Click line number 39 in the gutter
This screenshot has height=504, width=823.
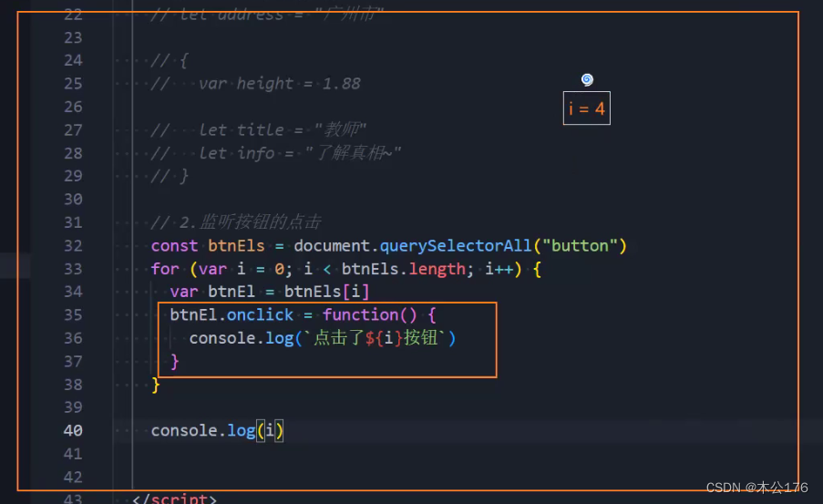coord(73,407)
